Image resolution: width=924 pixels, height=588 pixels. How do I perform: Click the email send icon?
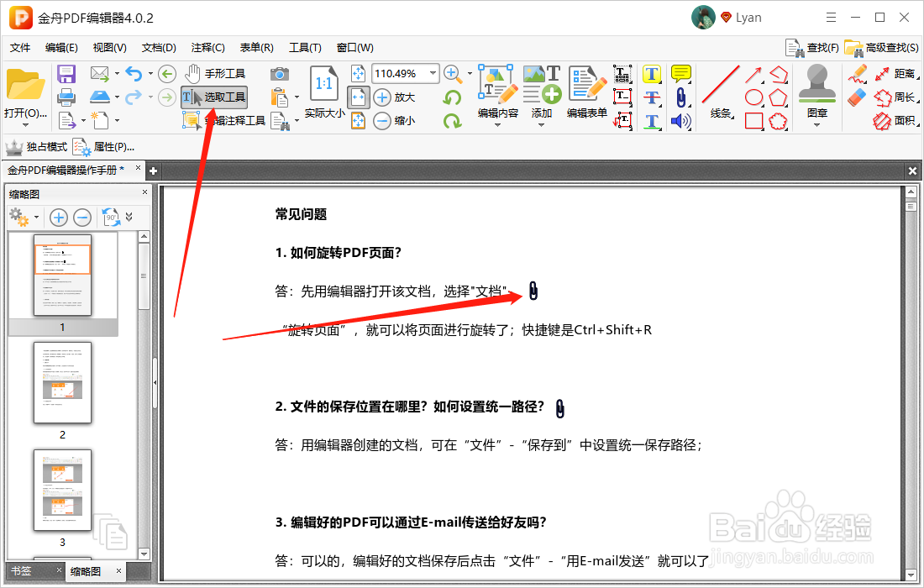coord(100,74)
